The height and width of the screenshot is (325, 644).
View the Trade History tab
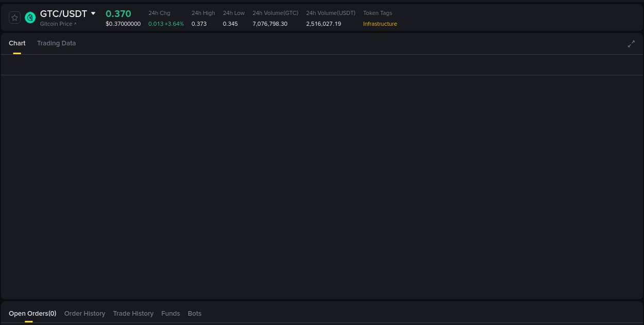coord(133,313)
